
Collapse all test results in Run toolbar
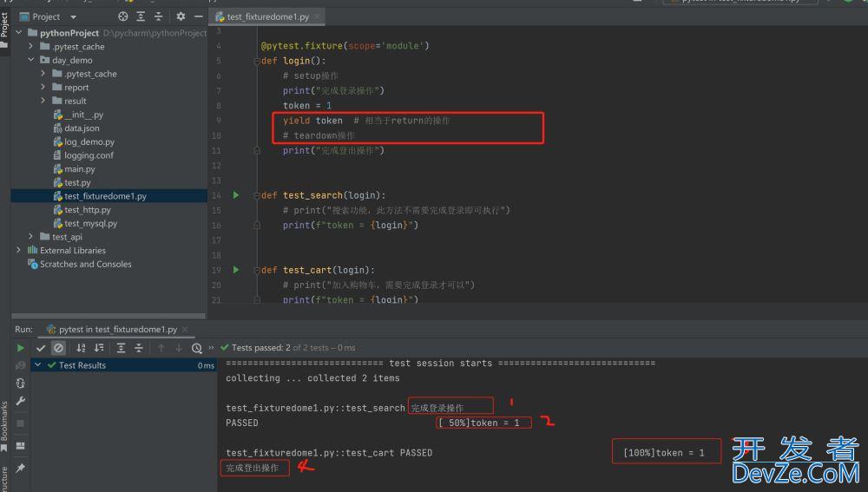tap(139, 348)
